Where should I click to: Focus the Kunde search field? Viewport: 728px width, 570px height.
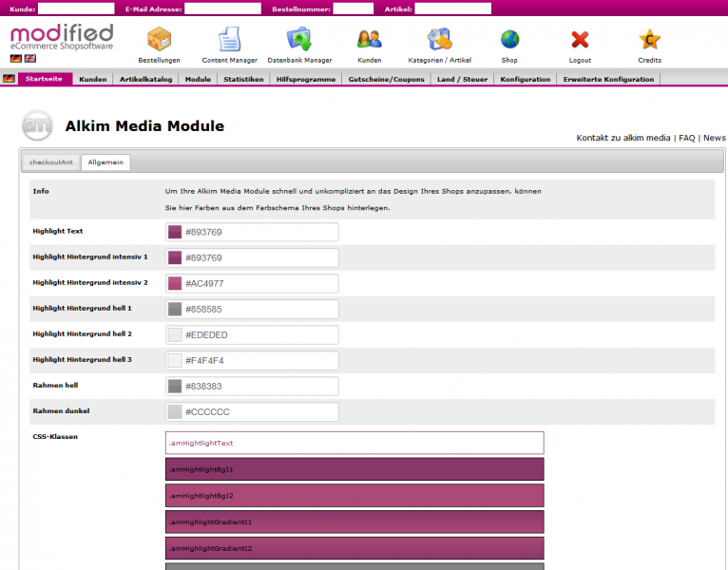76,9
